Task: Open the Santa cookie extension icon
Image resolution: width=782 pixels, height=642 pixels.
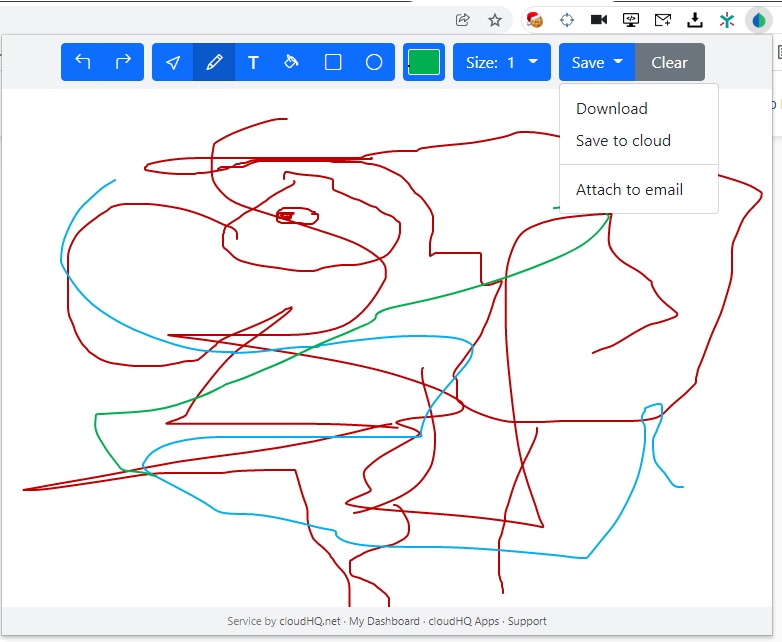Action: tap(535, 20)
